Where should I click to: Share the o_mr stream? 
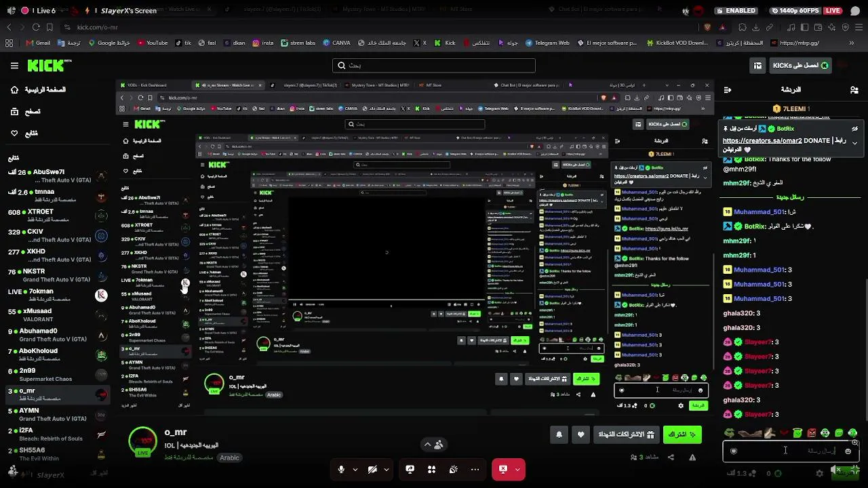tap(671, 457)
